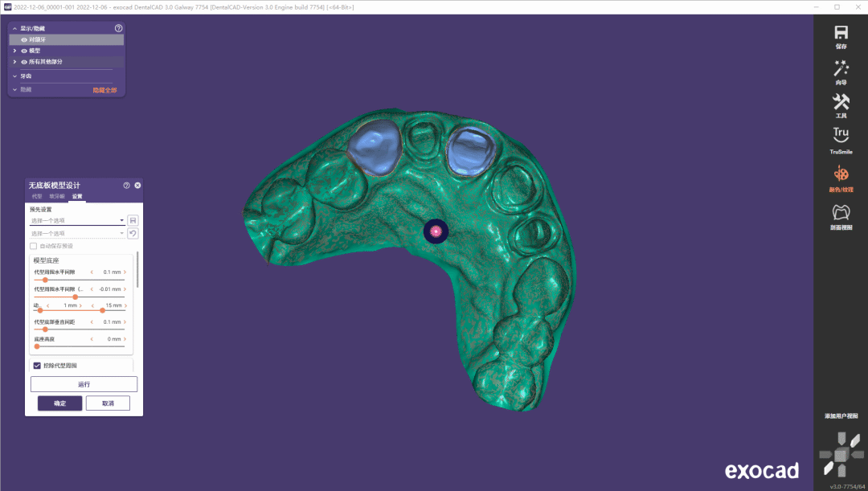The width and height of the screenshot is (868, 491).
Task: Check the 自动保存预设 checkbox
Action: coord(31,245)
